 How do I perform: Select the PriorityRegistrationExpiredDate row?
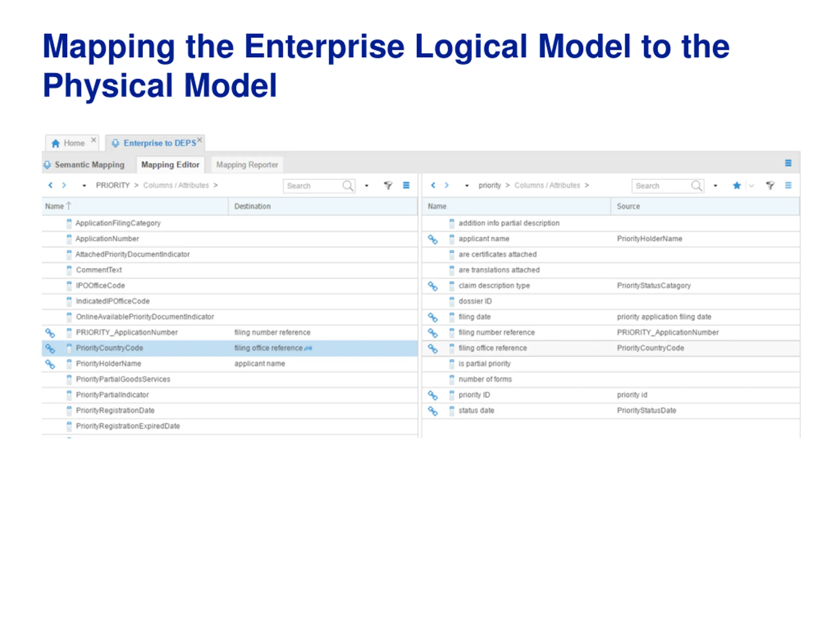(x=230, y=426)
